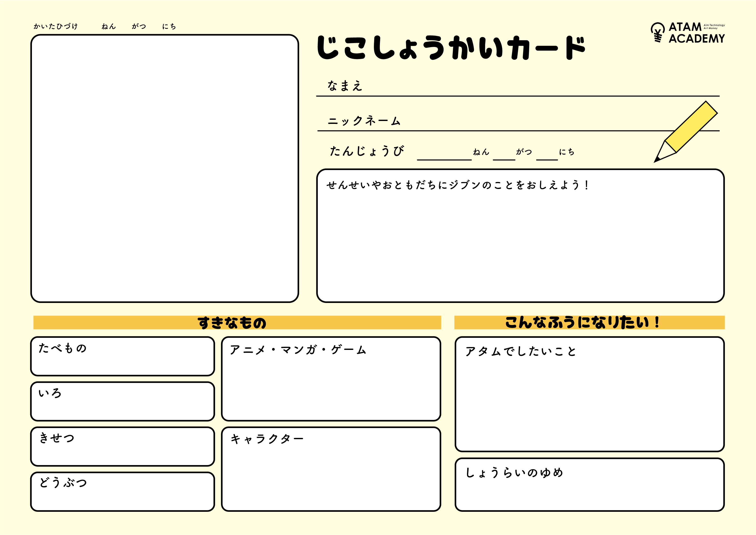
Task: Click the こんなふうになりたい！ header banner
Action: 589,323
